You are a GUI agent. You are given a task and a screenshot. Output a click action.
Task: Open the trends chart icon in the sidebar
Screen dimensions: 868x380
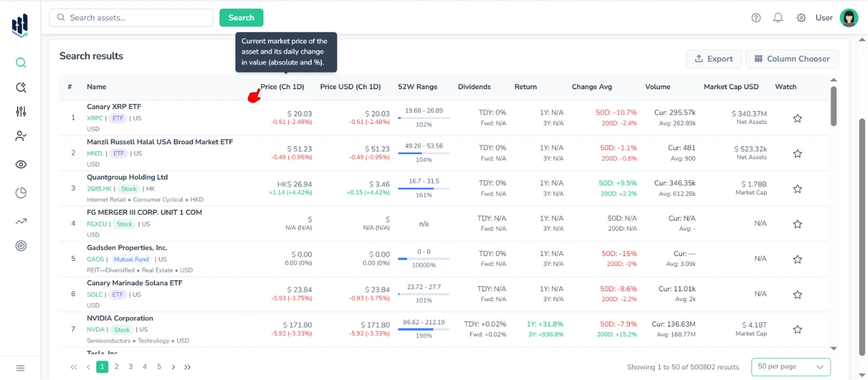coord(21,221)
